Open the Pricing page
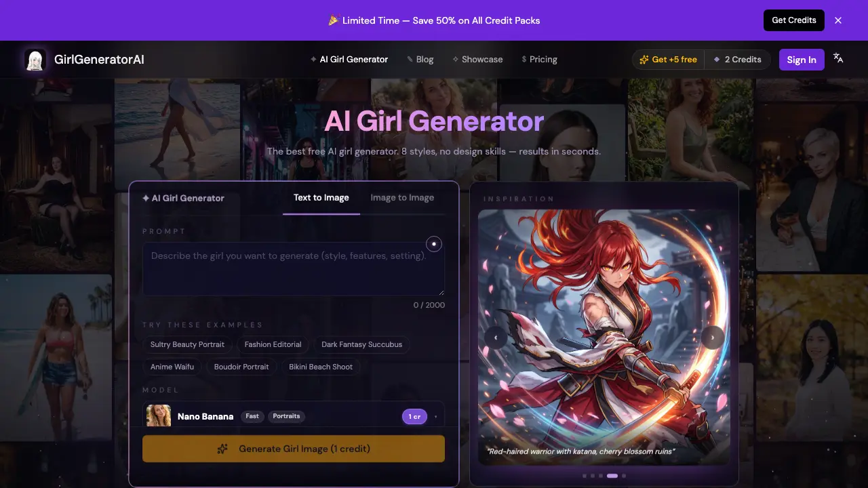Image resolution: width=868 pixels, height=488 pixels. (x=539, y=60)
